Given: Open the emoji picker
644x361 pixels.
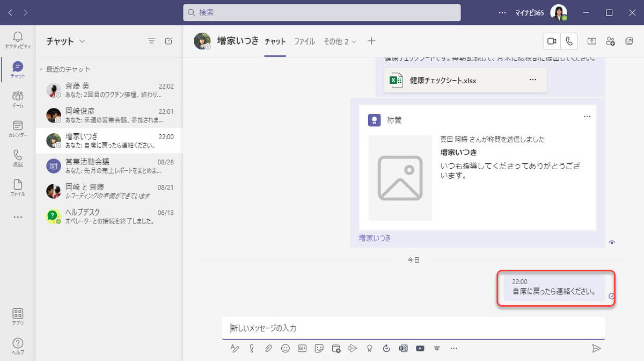Looking at the screenshot, I should click(286, 348).
